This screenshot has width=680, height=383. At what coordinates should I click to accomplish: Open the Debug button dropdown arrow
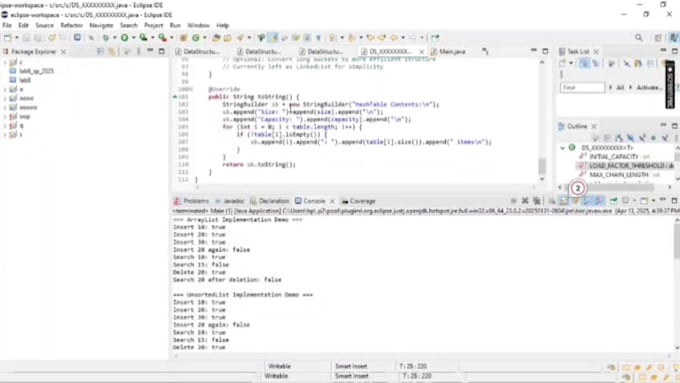point(114,38)
